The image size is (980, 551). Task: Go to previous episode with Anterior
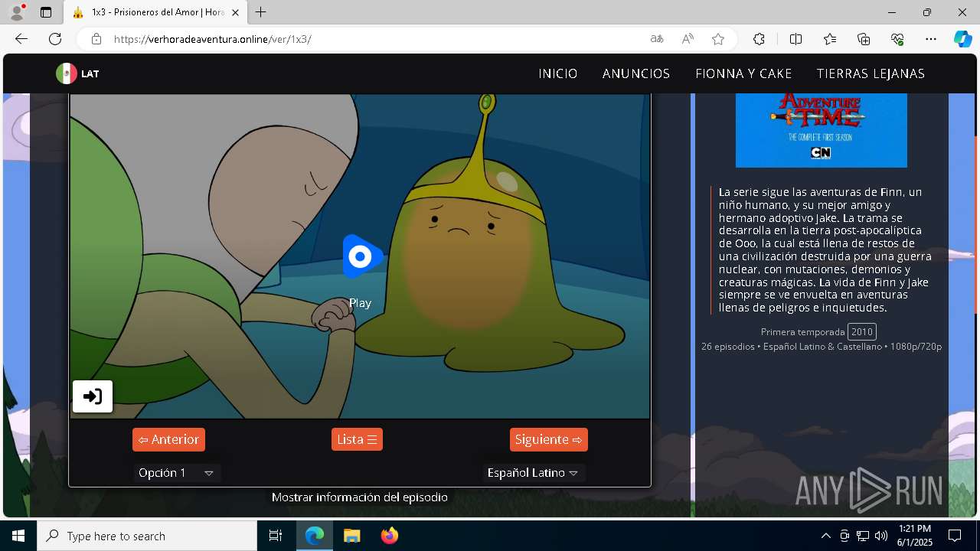[x=168, y=439]
